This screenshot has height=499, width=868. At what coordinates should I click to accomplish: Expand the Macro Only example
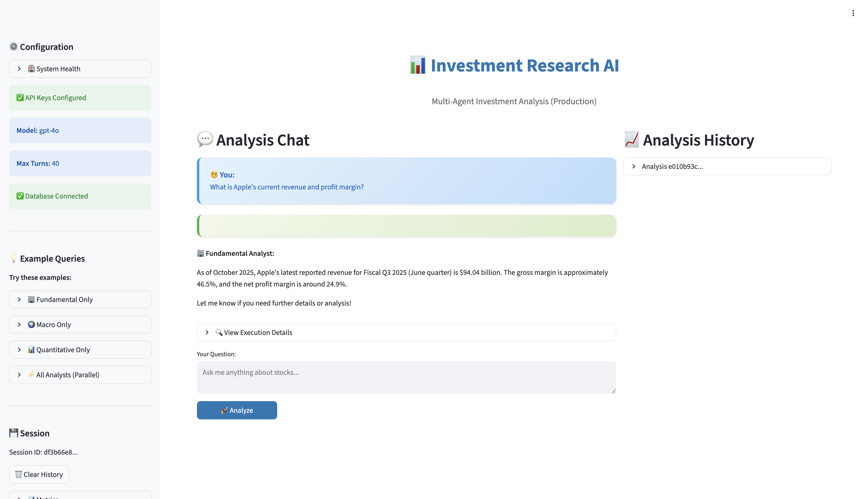coord(80,324)
